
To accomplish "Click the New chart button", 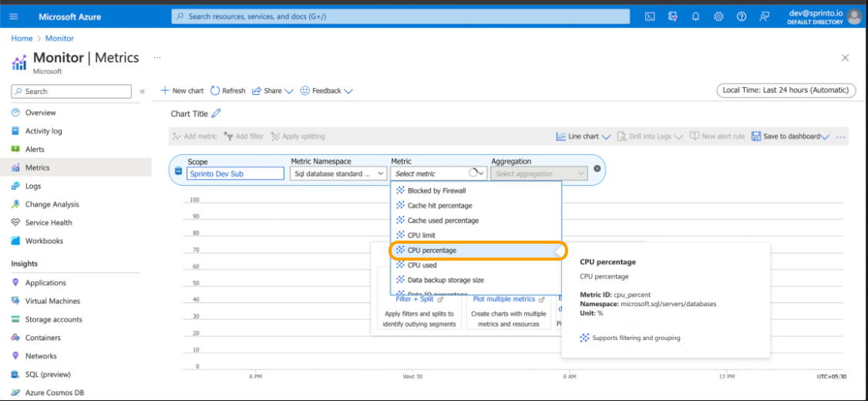I will tap(182, 91).
